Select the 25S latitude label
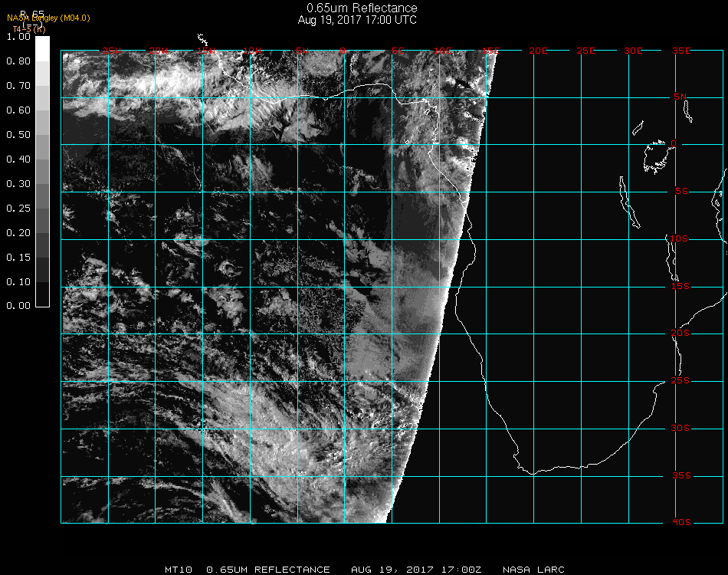The image size is (728, 575). coord(680,381)
